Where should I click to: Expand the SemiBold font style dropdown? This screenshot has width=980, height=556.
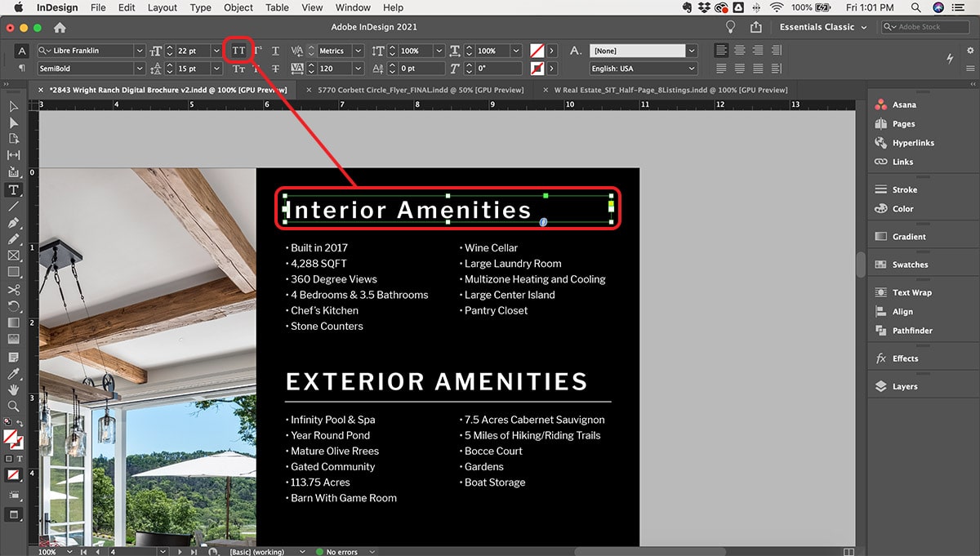pos(140,69)
